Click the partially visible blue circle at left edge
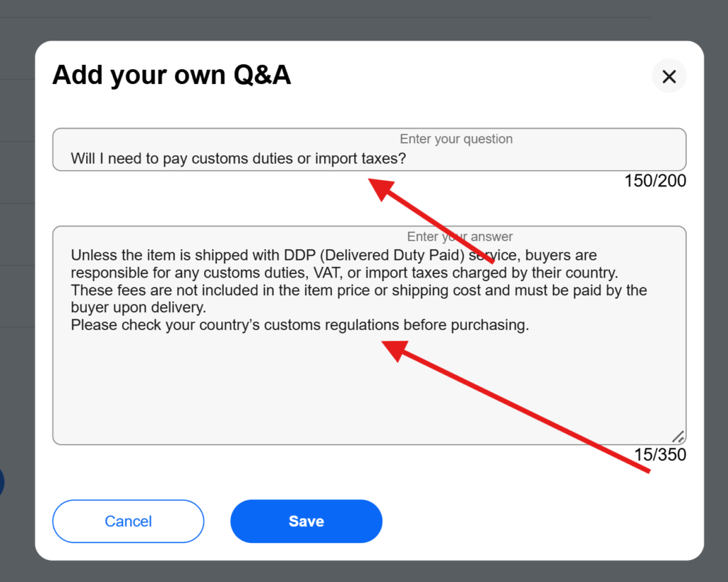728x582 pixels. click(x=1, y=482)
